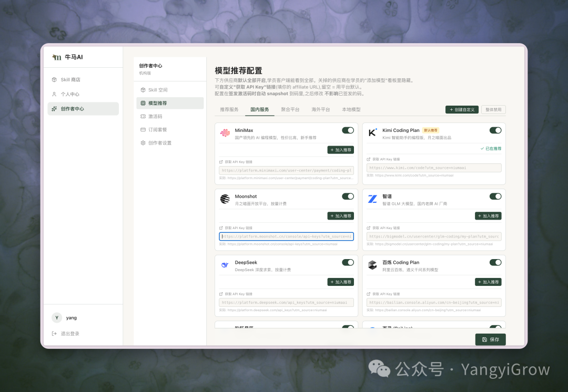568x392 pixels.
Task: Click the logout arrow icon
Action: click(x=54, y=334)
